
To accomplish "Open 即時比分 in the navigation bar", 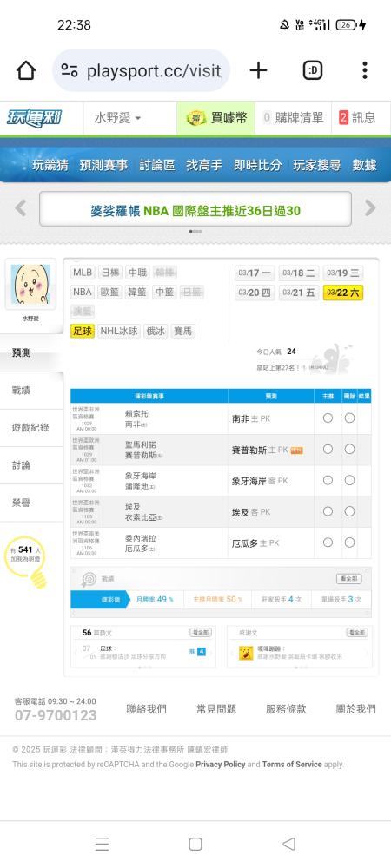I will tap(257, 165).
